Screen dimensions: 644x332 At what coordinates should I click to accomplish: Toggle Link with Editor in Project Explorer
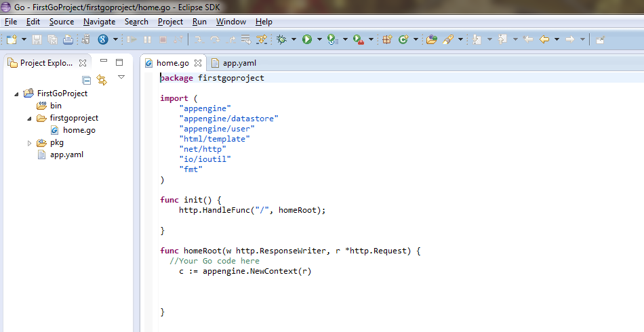(102, 80)
